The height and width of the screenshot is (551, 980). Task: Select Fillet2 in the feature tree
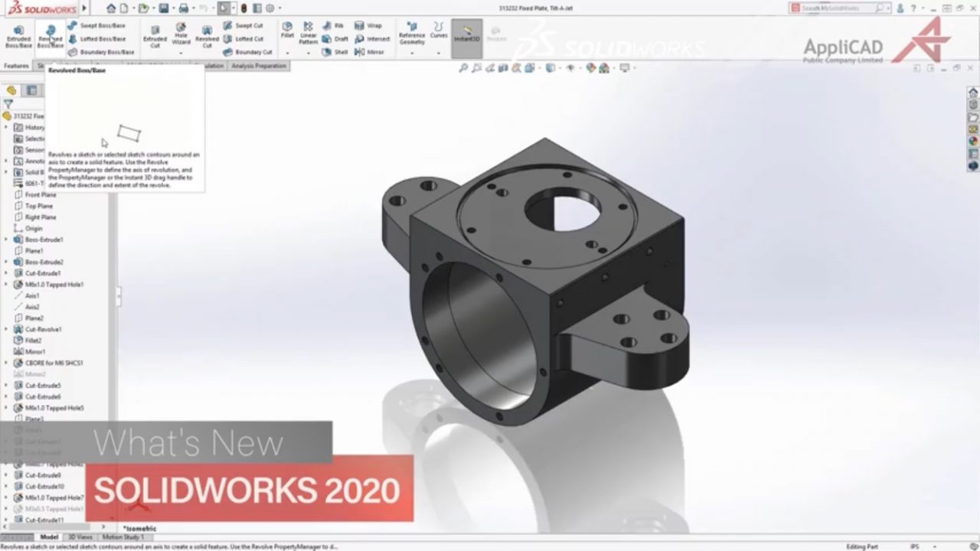28,341
